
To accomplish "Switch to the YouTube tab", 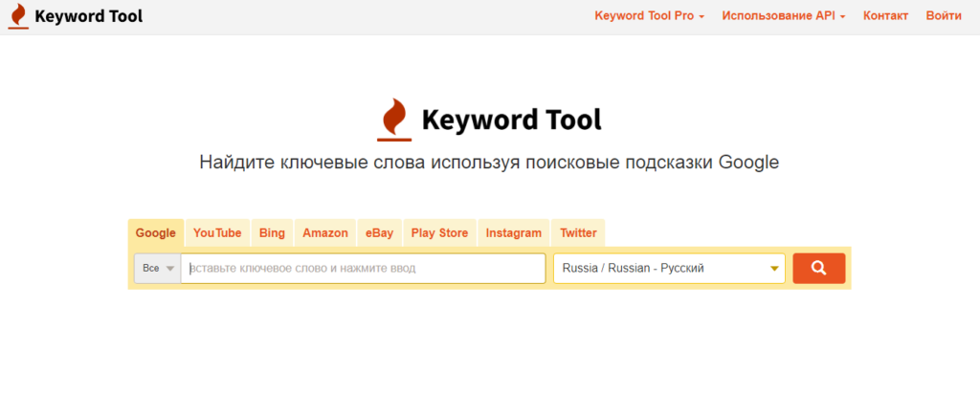I will [x=217, y=233].
